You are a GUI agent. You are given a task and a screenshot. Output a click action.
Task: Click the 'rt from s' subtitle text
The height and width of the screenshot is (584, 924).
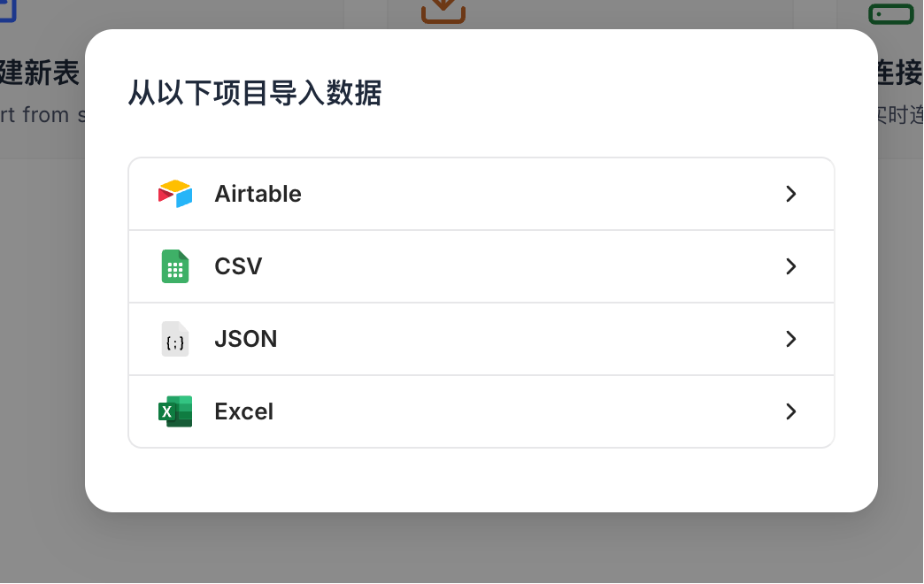point(42,114)
